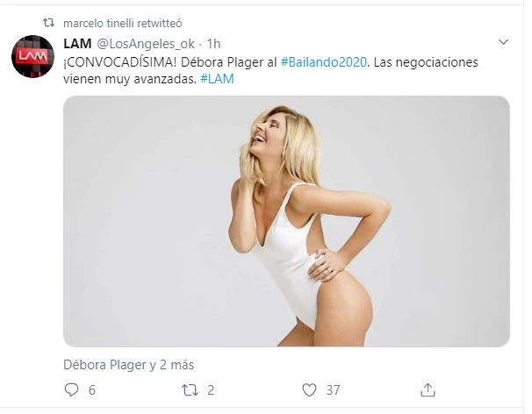The width and height of the screenshot is (532, 414).
Task: Expand the tweet options chevron
Action: [x=503, y=42]
